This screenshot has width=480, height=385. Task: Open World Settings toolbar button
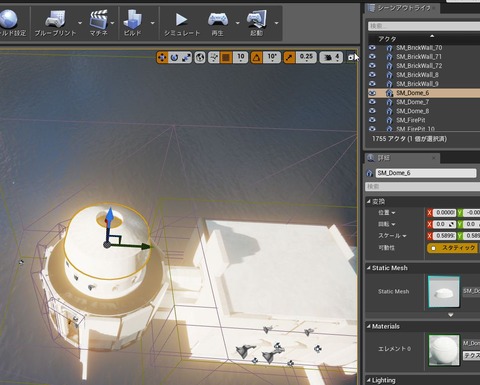[x=12, y=23]
